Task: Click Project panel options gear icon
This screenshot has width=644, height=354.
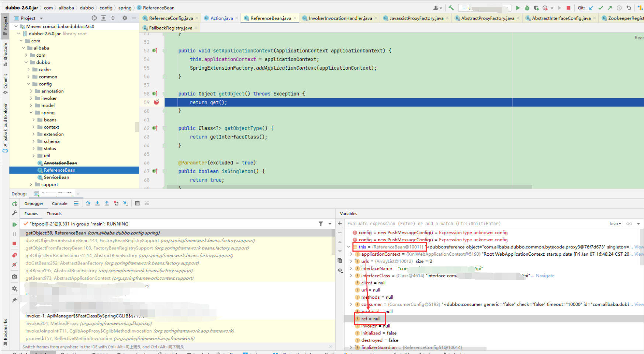Action: [x=125, y=18]
